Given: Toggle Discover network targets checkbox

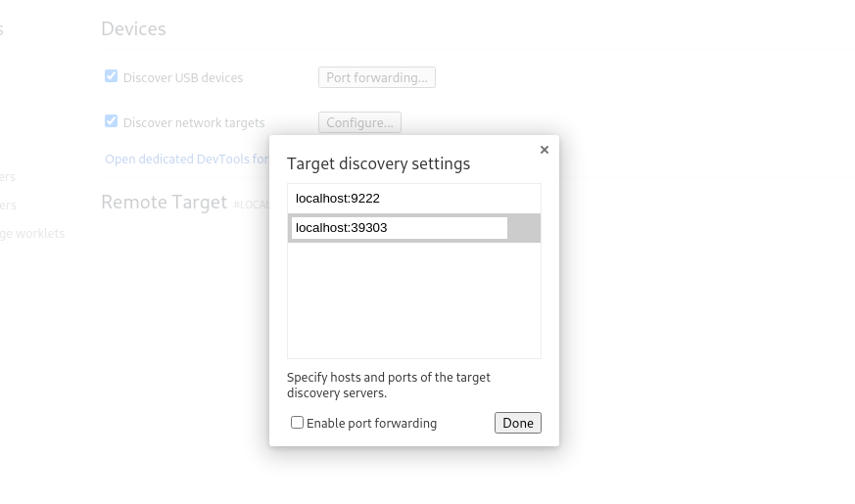Looking at the screenshot, I should [111, 121].
